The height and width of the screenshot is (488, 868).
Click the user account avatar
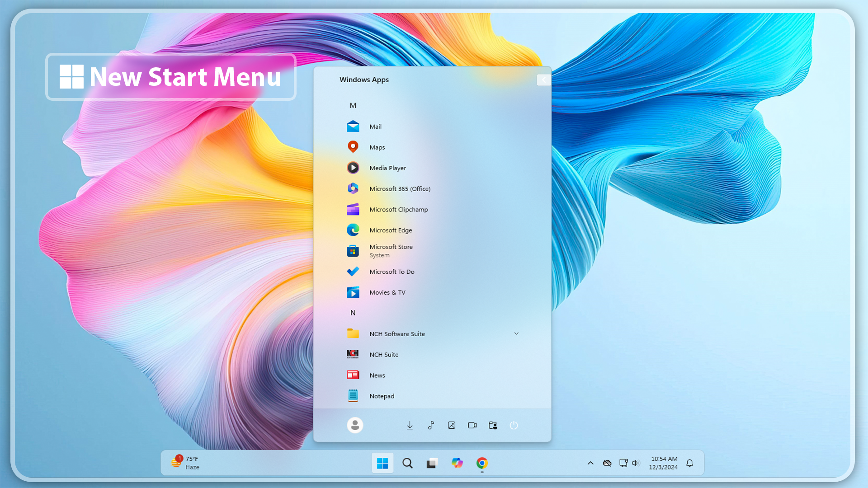[x=355, y=425]
